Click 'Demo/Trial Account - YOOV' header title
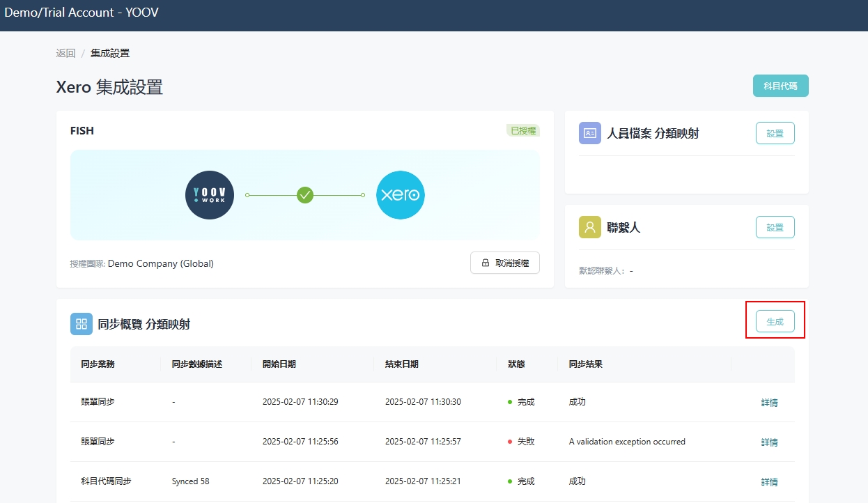This screenshot has width=868, height=503. click(x=82, y=13)
